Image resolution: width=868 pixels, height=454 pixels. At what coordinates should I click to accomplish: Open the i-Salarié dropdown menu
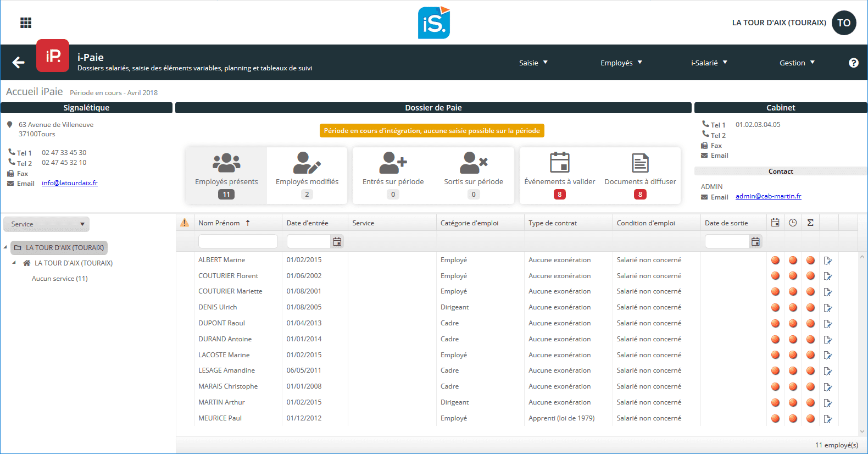click(x=709, y=63)
